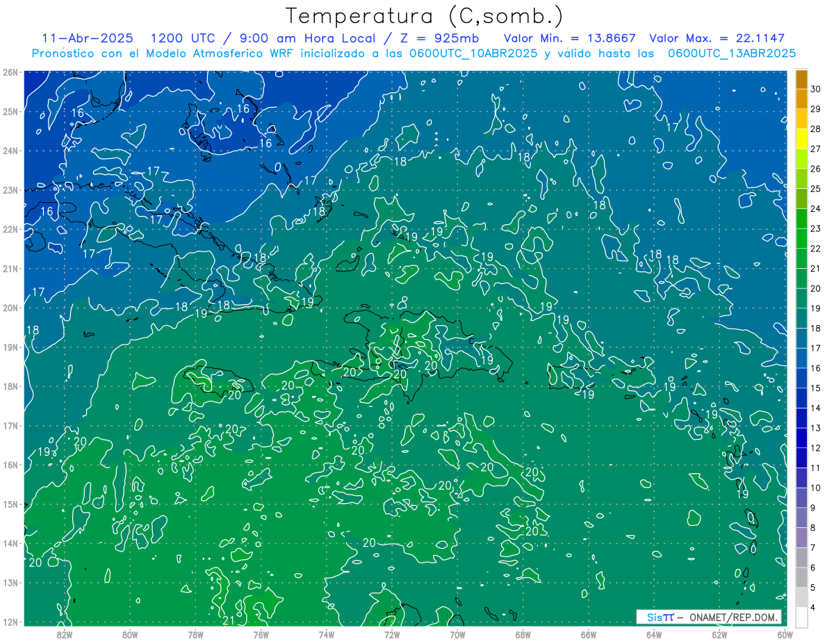
Task: Click the 72W longitude axis label
Action: [x=392, y=634]
